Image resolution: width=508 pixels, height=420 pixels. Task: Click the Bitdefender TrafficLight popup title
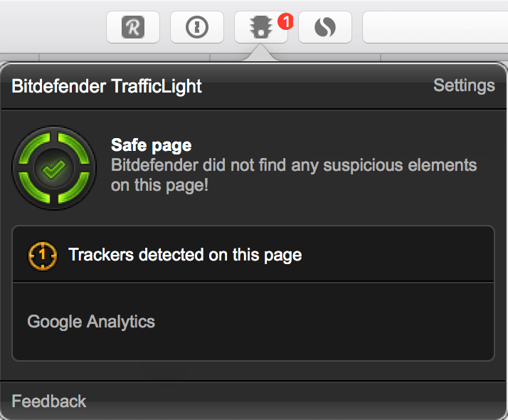[107, 87]
